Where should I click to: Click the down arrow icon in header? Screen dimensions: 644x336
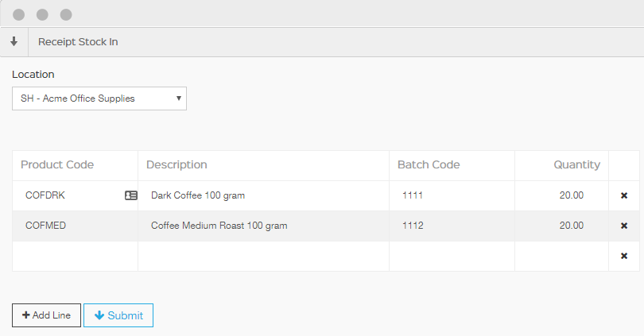(14, 41)
